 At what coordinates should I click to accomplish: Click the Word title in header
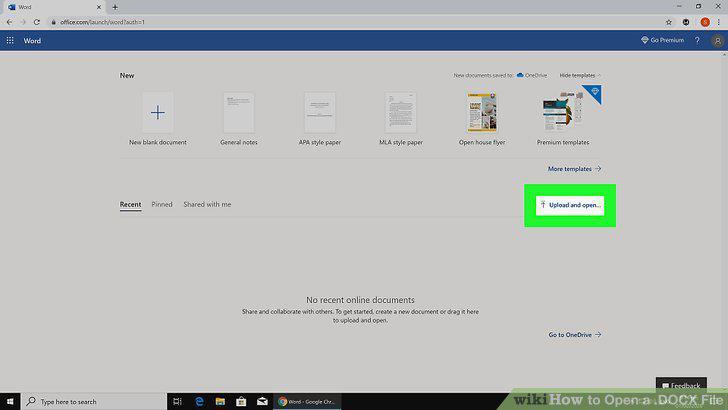point(32,41)
